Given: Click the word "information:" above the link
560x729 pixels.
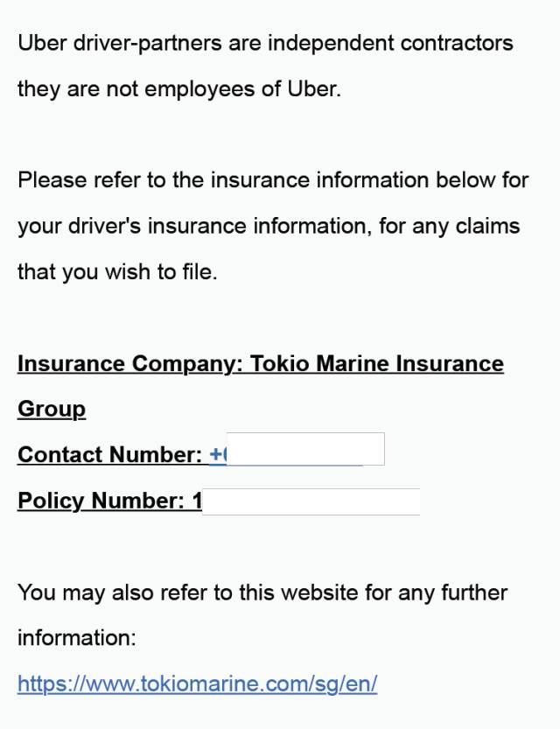Looking at the screenshot, I should click(77, 638).
